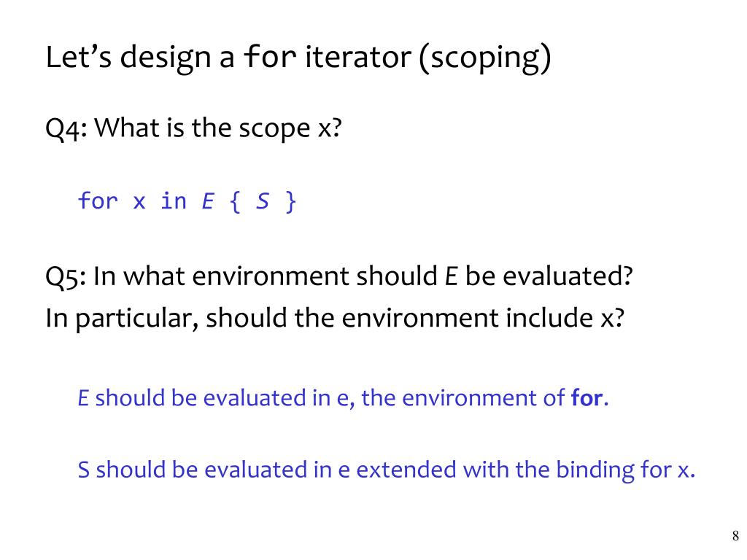Click the slide number 8

(735, 536)
